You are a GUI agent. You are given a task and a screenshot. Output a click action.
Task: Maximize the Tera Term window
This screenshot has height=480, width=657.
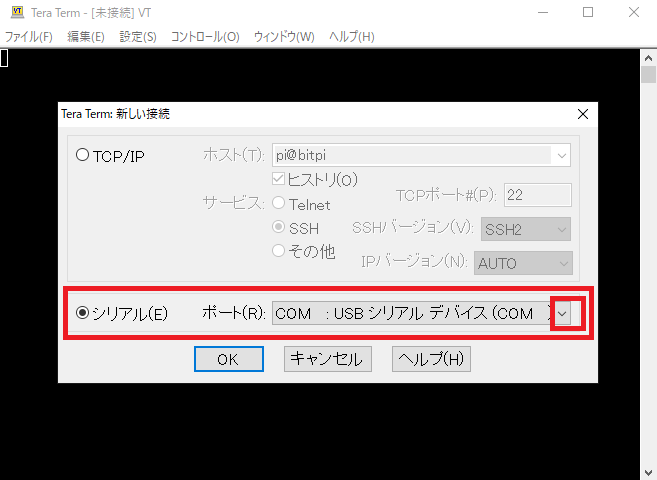[588, 13]
